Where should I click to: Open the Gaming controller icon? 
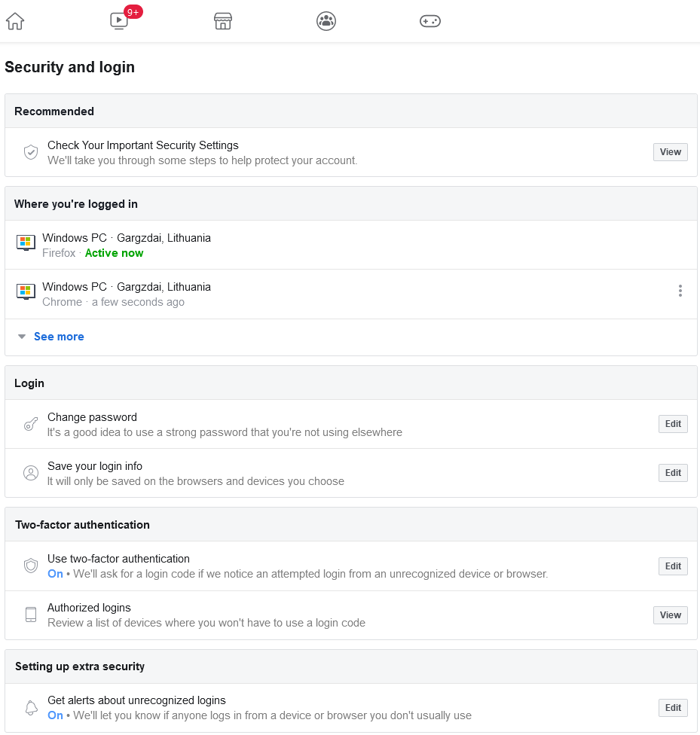(x=429, y=21)
